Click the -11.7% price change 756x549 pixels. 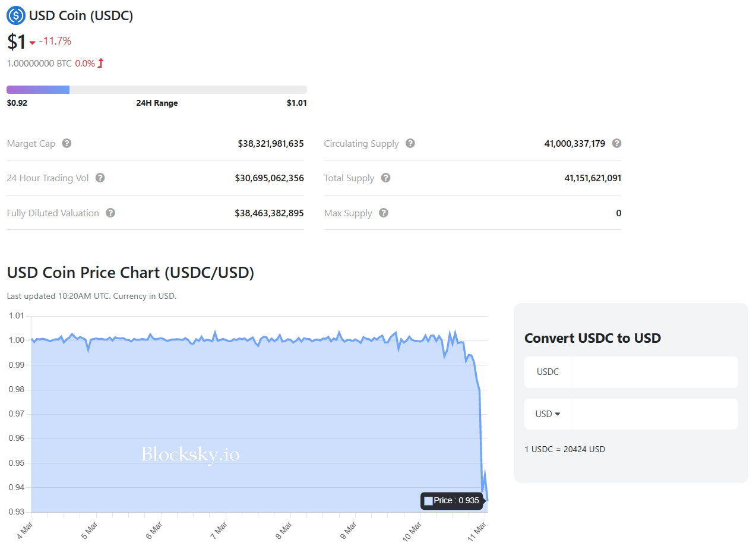pos(55,41)
